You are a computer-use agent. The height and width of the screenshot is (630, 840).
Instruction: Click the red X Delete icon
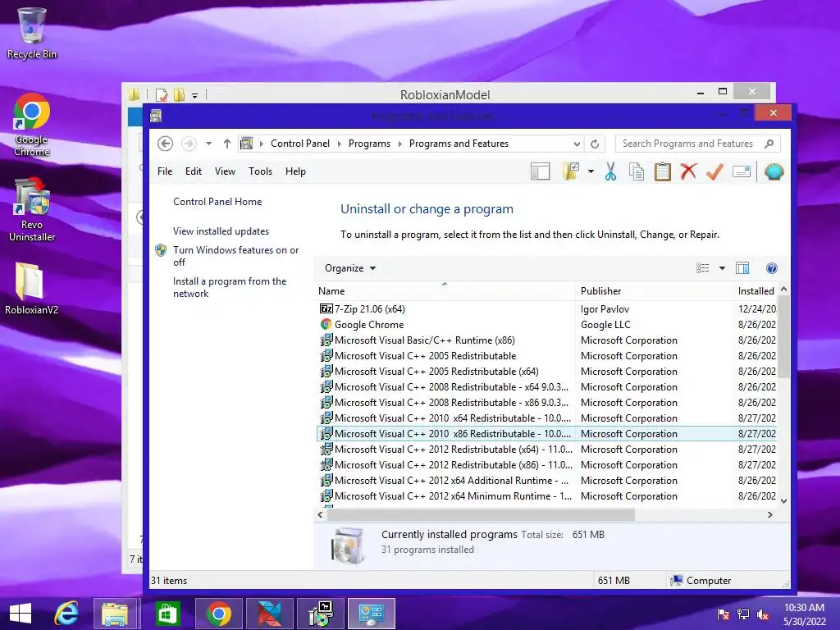coord(688,171)
